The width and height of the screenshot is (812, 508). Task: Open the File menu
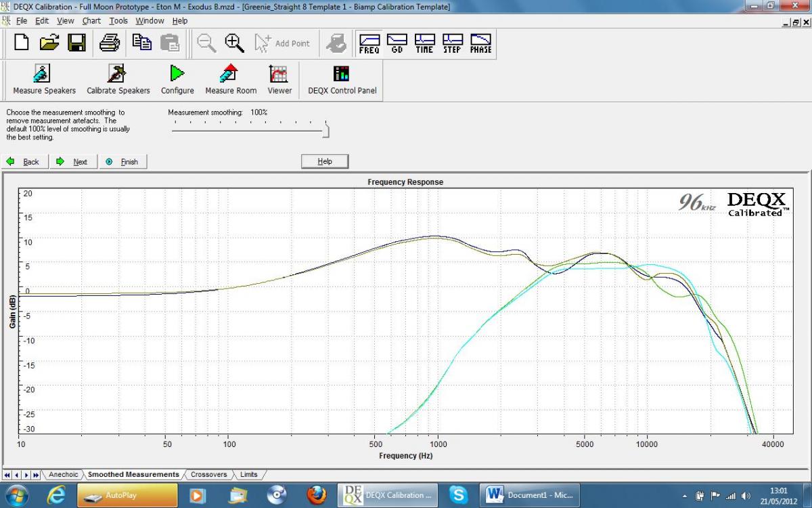[x=22, y=21]
